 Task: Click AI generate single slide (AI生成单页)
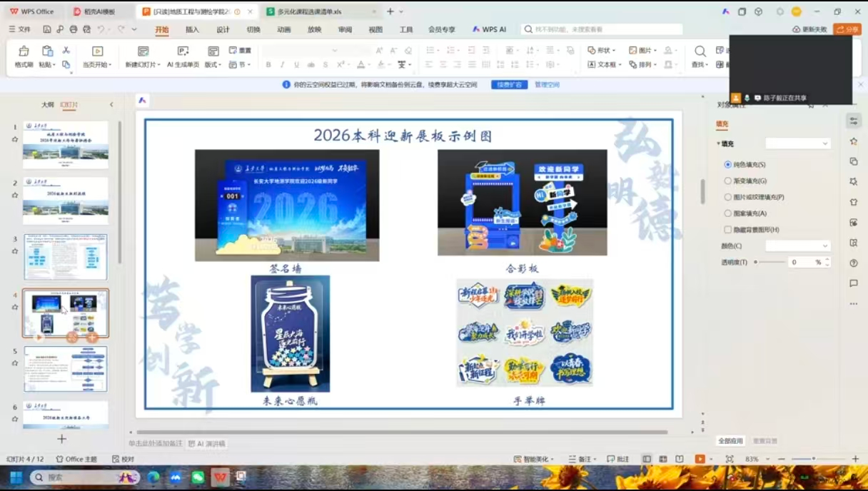pos(183,51)
